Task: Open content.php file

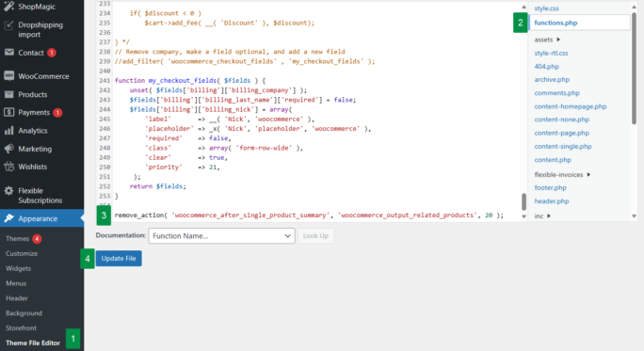Action: pos(553,160)
